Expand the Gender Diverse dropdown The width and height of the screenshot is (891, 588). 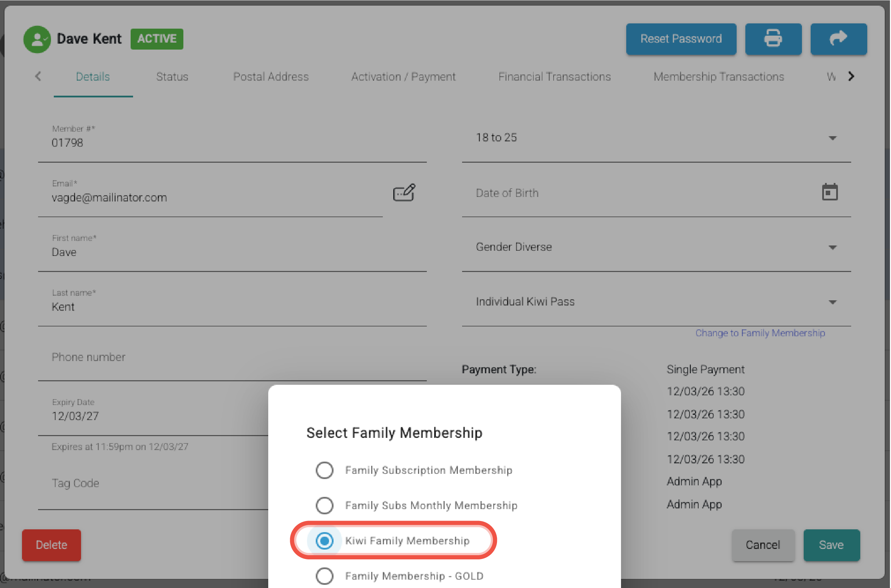pyautogui.click(x=656, y=247)
